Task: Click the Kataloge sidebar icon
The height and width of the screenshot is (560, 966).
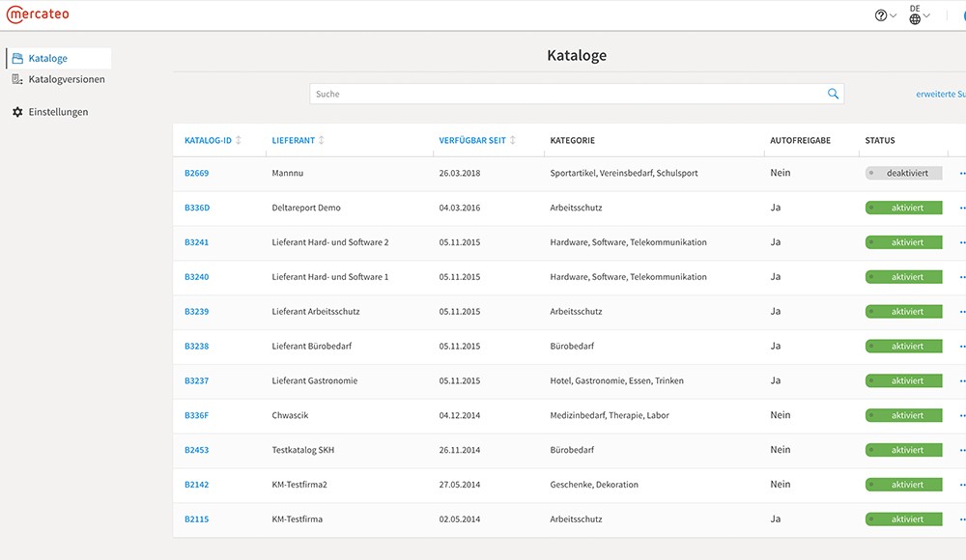Action: [x=17, y=59]
